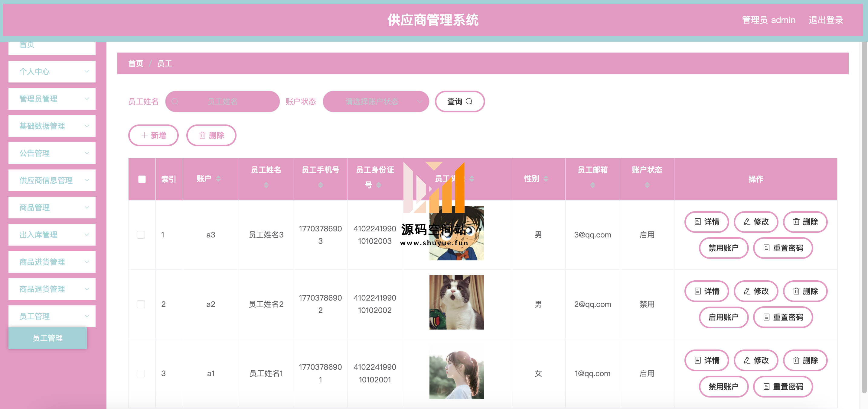Expand the 供应商信息管理 sidebar menu
The height and width of the screenshot is (409, 868).
pos(52,180)
